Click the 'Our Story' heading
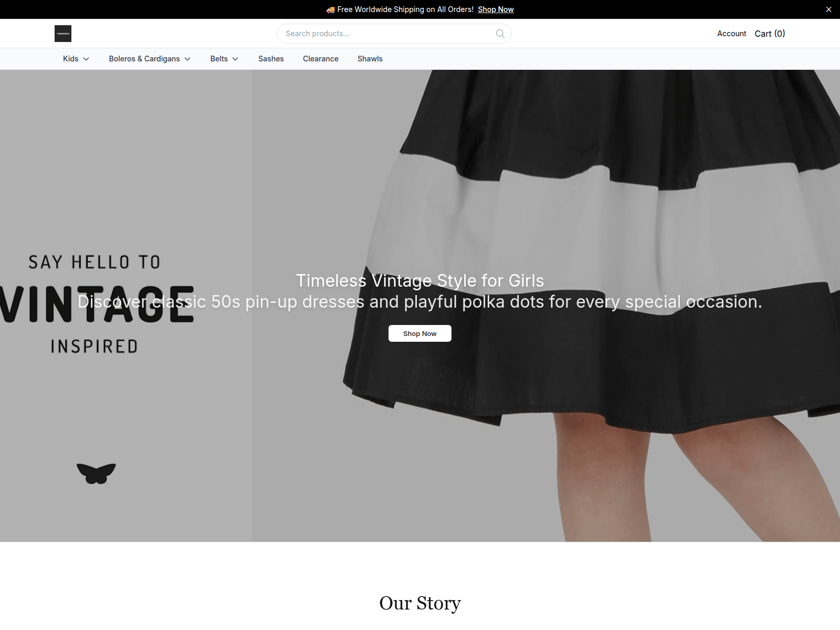Viewport: 840px width, 630px height. coord(420,603)
